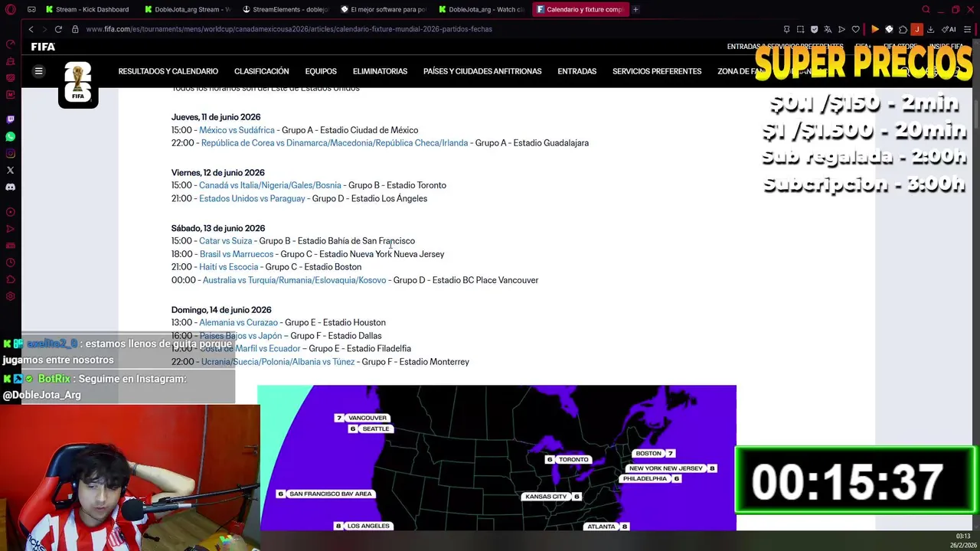Open the easy setup menu icon

968,29
